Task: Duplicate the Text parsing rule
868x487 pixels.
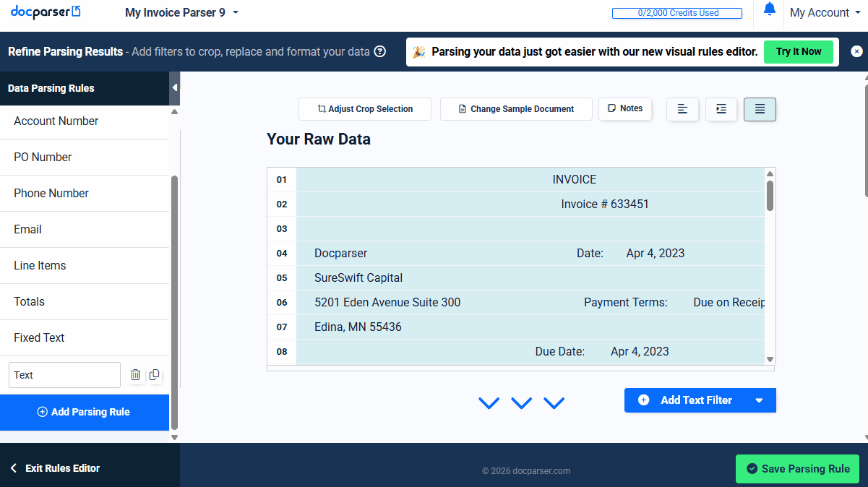Action: [x=154, y=375]
